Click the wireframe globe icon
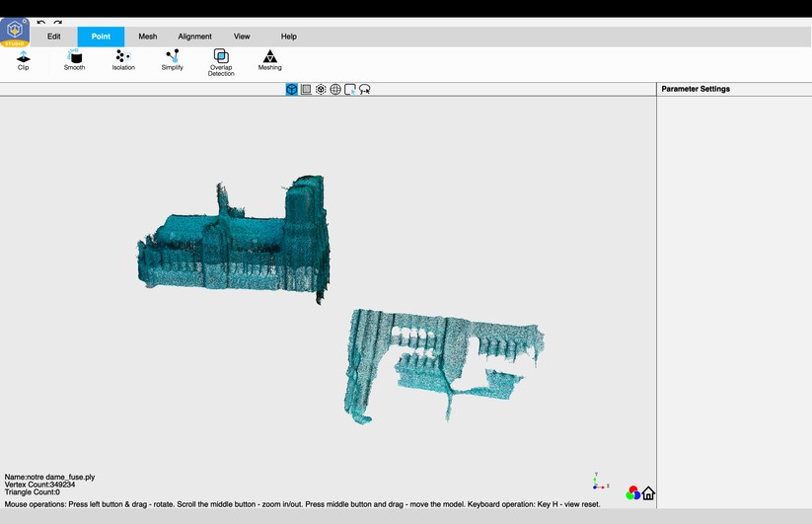Image resolution: width=812 pixels, height=524 pixels. [x=335, y=90]
